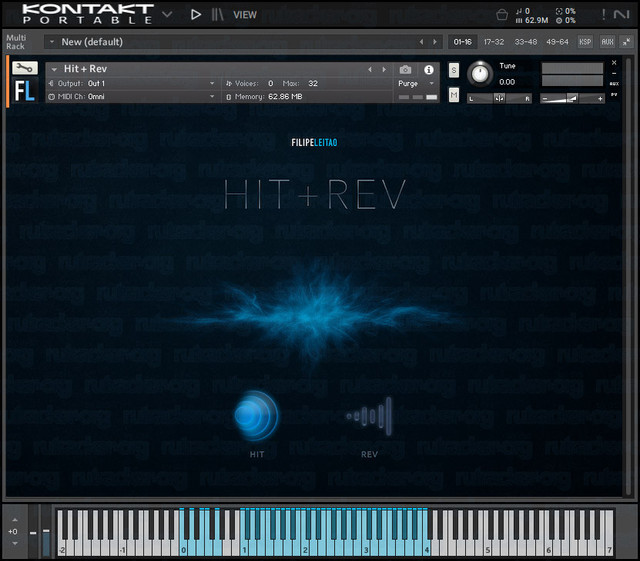
Task: Toggle the KSP multi script button
Action: 585,42
